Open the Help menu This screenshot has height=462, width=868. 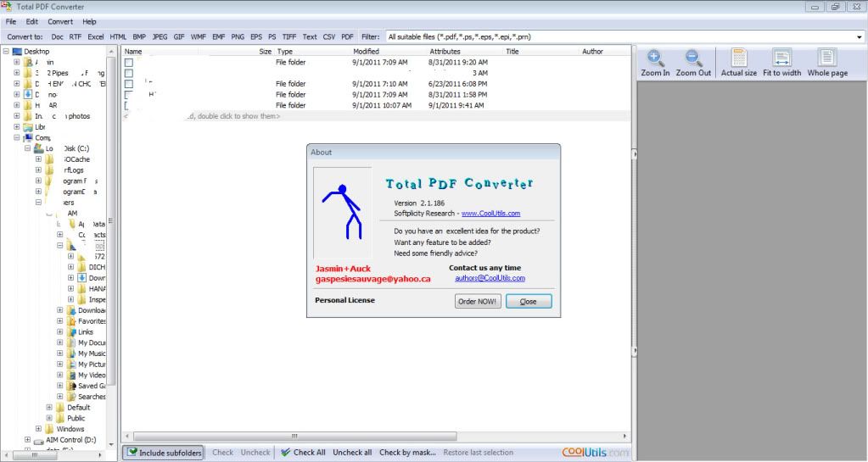click(89, 21)
